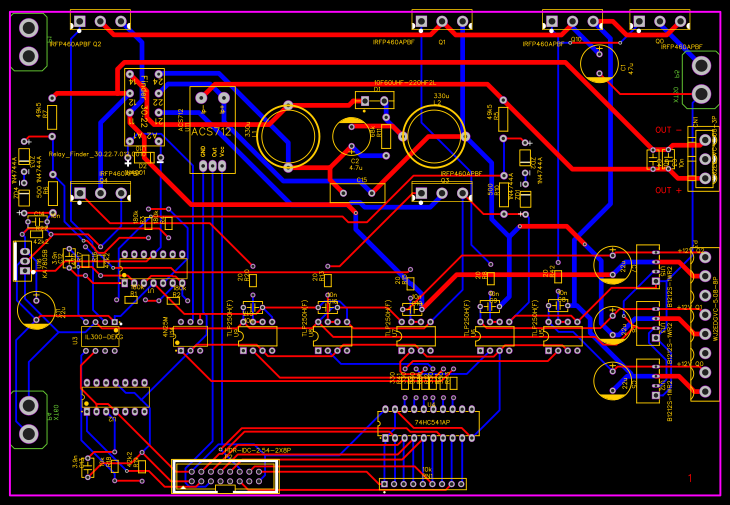Select the U3 eight-pin IC footprint
Image resolution: width=730 pixels, height=505 pixels.
(x=100, y=337)
